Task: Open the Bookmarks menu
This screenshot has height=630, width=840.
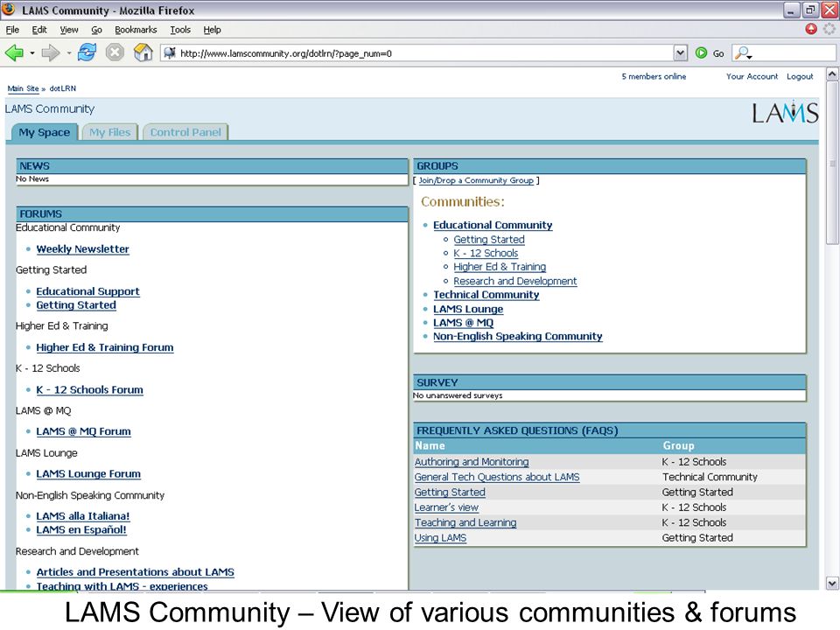Action: click(x=136, y=30)
